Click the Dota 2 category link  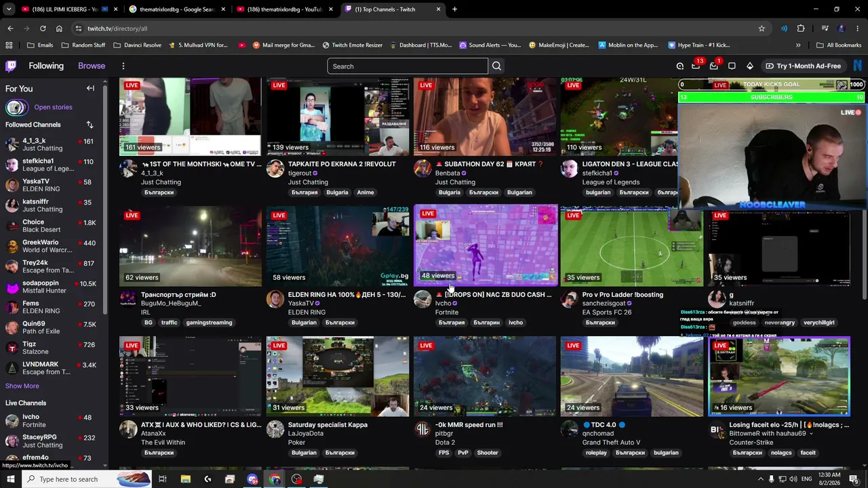point(445,443)
